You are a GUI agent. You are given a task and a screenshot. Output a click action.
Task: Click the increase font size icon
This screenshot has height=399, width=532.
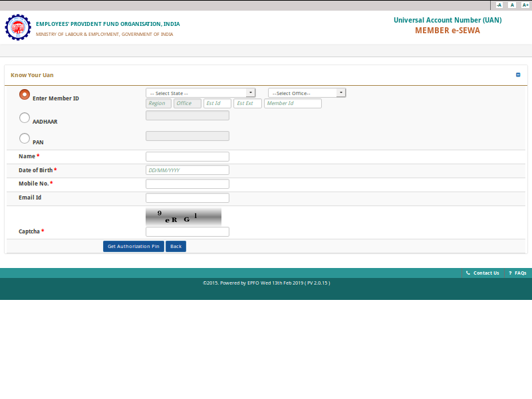click(525, 5)
